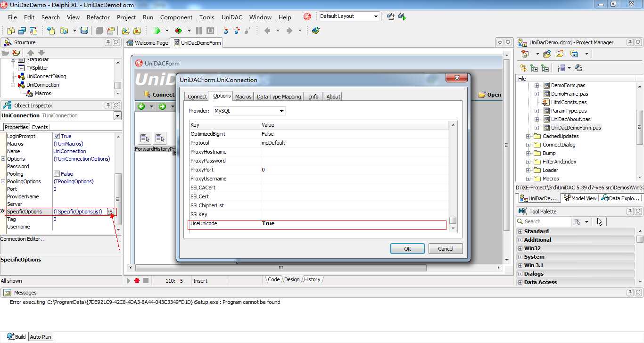Click the options list vertical scrollbar thumb
Screen dimensions: 644x343
click(x=453, y=220)
